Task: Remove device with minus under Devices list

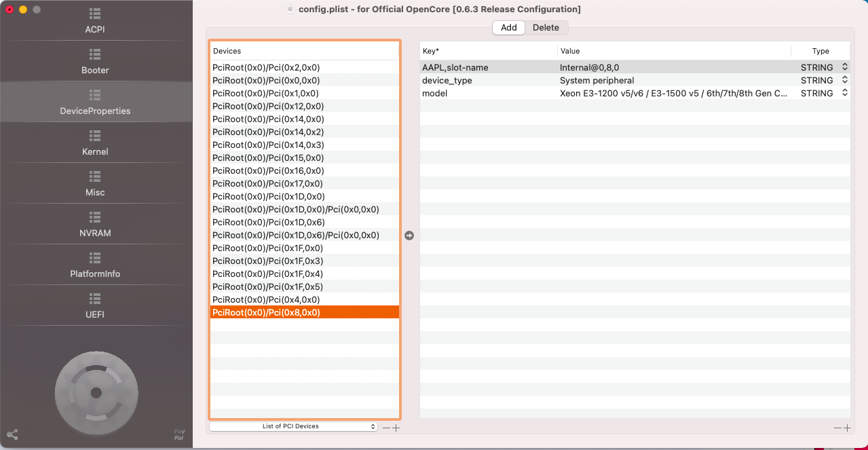Action: [x=386, y=428]
